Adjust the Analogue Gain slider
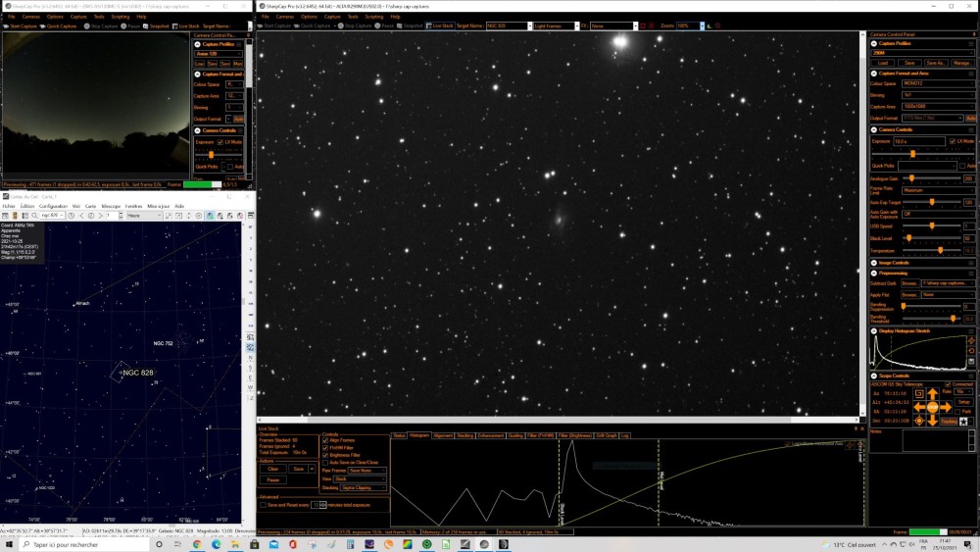980x552 pixels. 931,178
